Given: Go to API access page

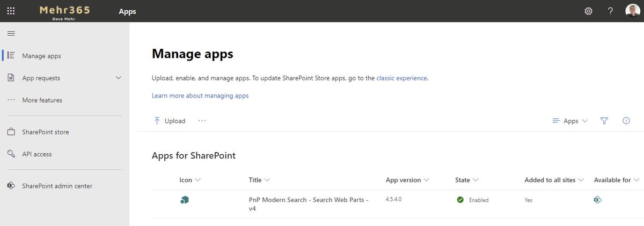Looking at the screenshot, I should pos(36,154).
